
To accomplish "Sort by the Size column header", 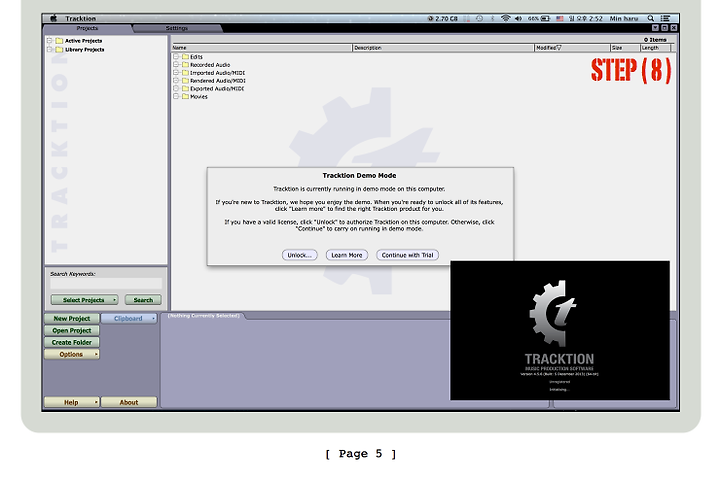I will pos(625,48).
